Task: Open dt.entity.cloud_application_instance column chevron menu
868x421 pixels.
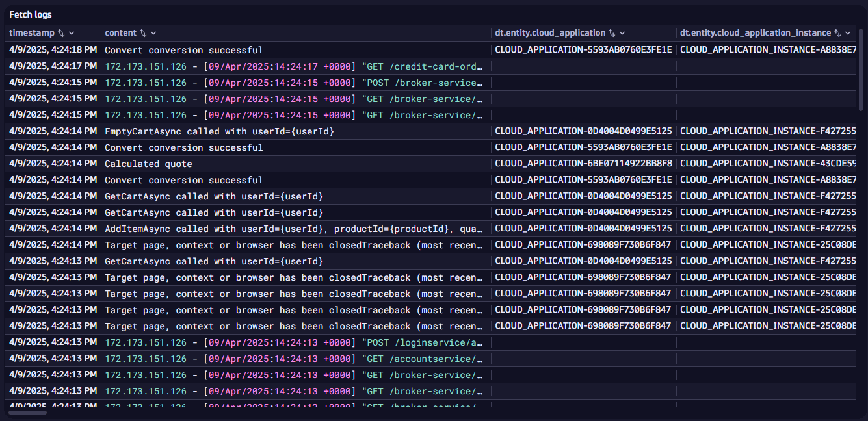Action: coord(848,33)
